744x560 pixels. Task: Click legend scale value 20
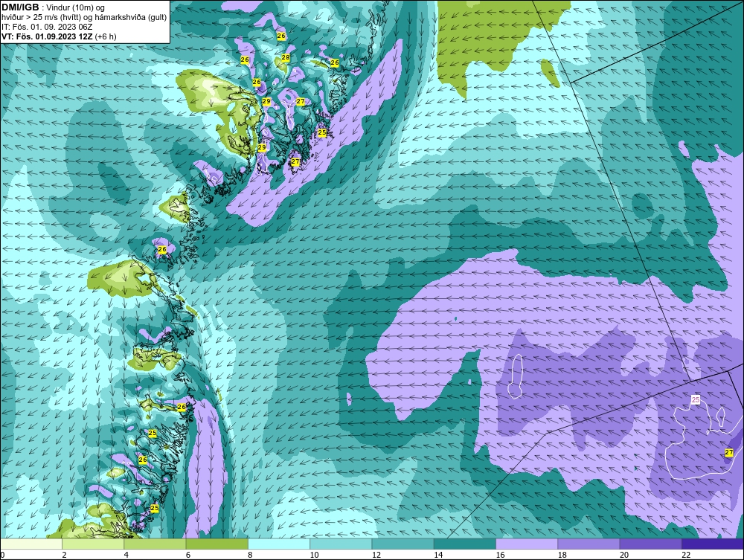624,556
